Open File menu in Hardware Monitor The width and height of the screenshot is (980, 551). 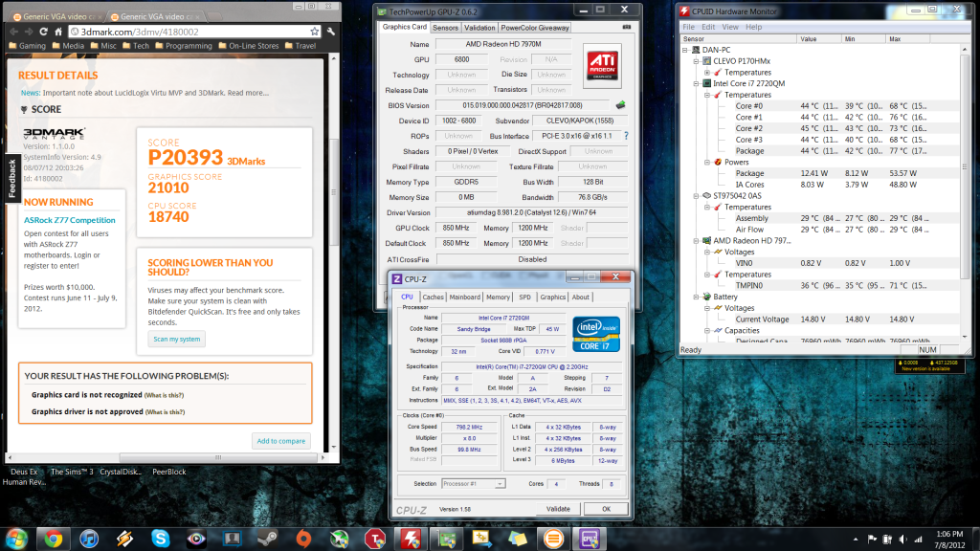pyautogui.click(x=689, y=27)
